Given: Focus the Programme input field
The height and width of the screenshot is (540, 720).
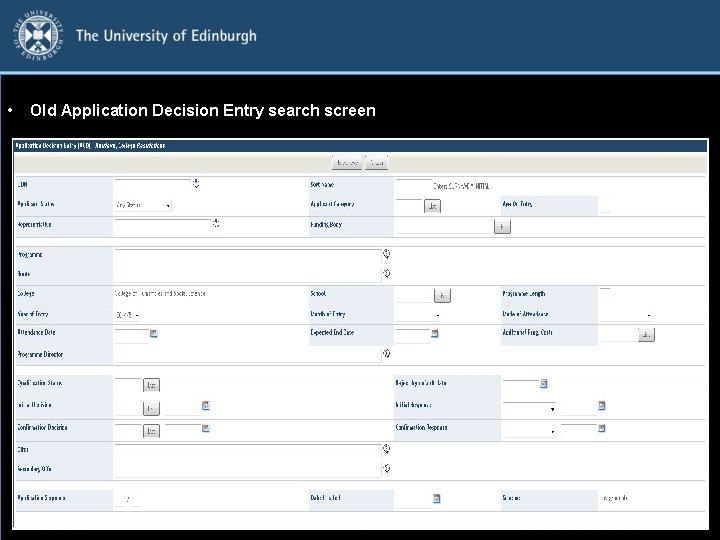Looking at the screenshot, I should 248,256.
